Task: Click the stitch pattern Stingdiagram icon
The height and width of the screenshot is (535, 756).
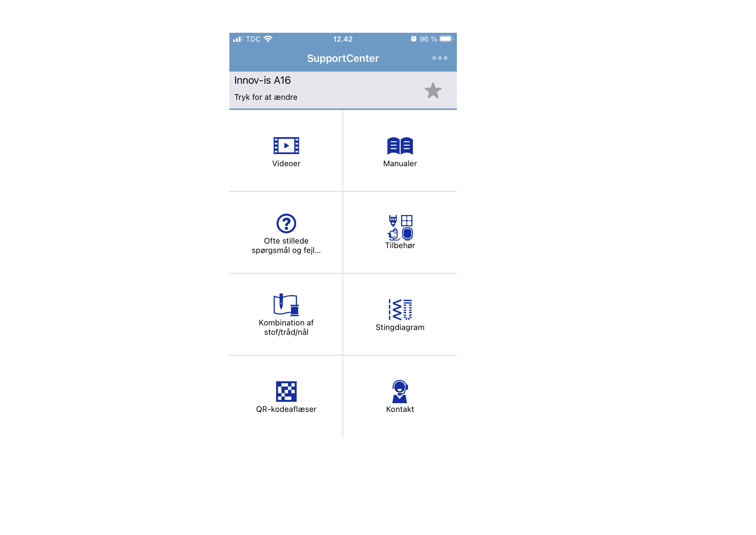Action: [x=400, y=309]
